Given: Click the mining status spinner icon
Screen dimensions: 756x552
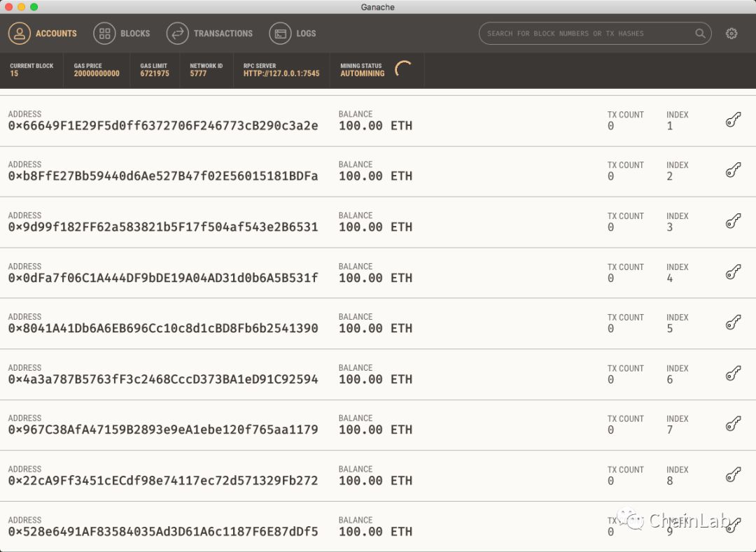Looking at the screenshot, I should point(404,69).
